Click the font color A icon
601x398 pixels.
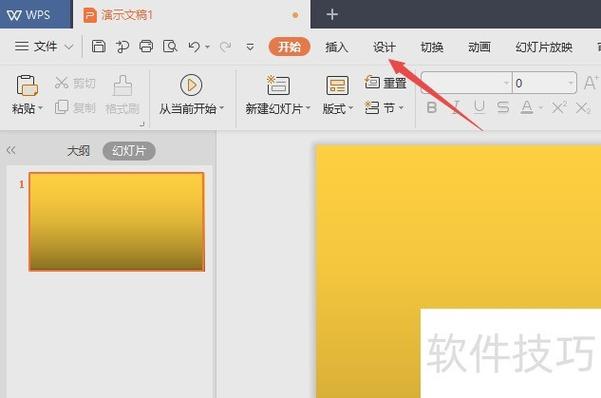(527, 108)
